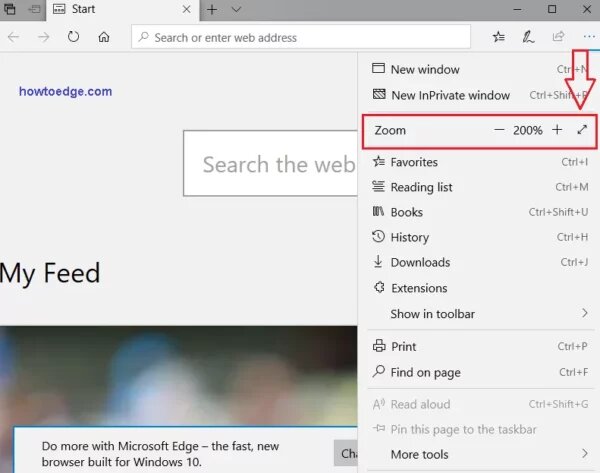Select Find on page option
This screenshot has height=473, width=600.
480,372
